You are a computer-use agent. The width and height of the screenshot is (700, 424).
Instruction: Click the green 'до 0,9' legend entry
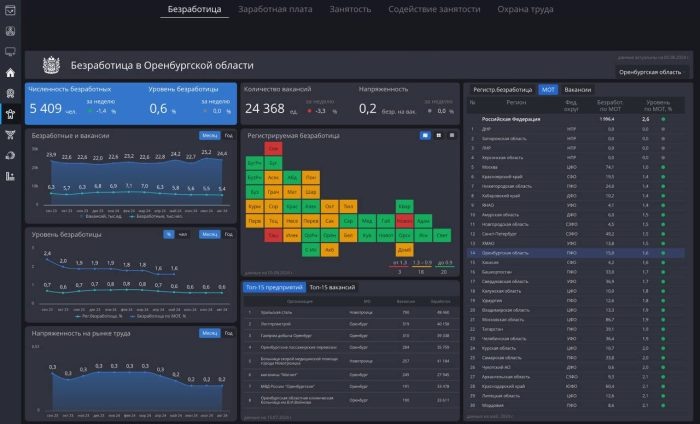coord(444,263)
